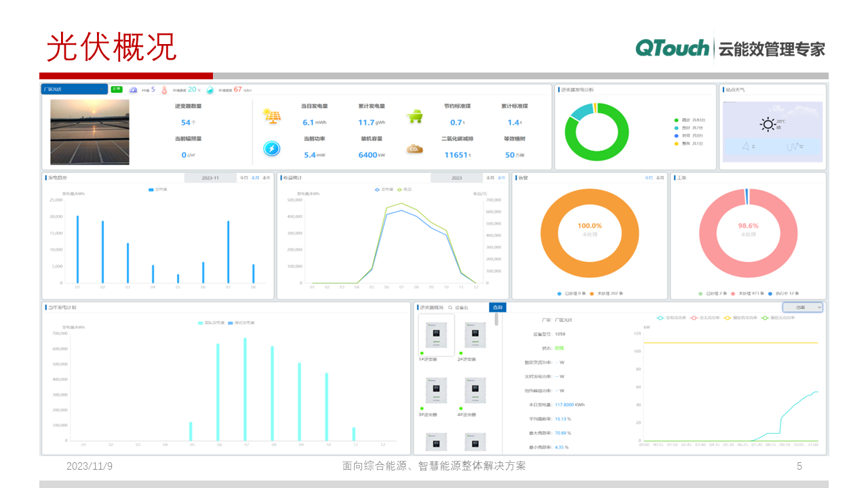Open the 2023-11 date picker

click(210, 178)
